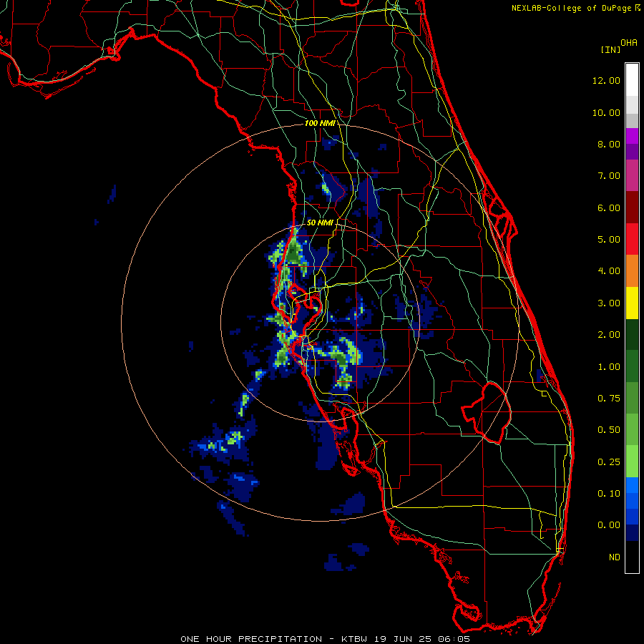644x644 pixels.
Task: Select the ND legend label
Action: pos(615,557)
